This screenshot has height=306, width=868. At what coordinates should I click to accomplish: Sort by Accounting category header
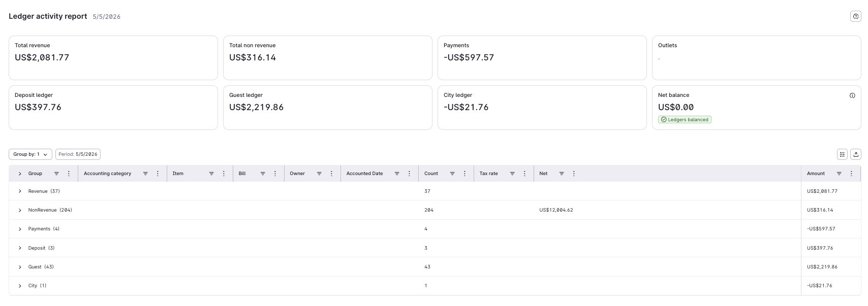(x=107, y=174)
